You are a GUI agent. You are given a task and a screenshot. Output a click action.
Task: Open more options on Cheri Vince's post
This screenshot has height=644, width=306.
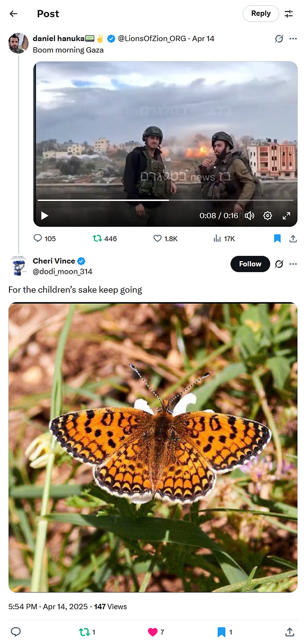pos(293,264)
